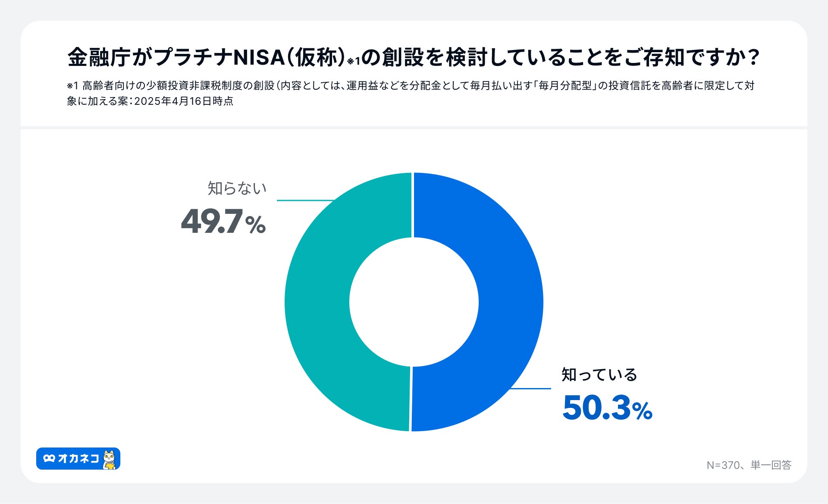Click the white center of the donut chart
This screenshot has width=828, height=504.
414,302
